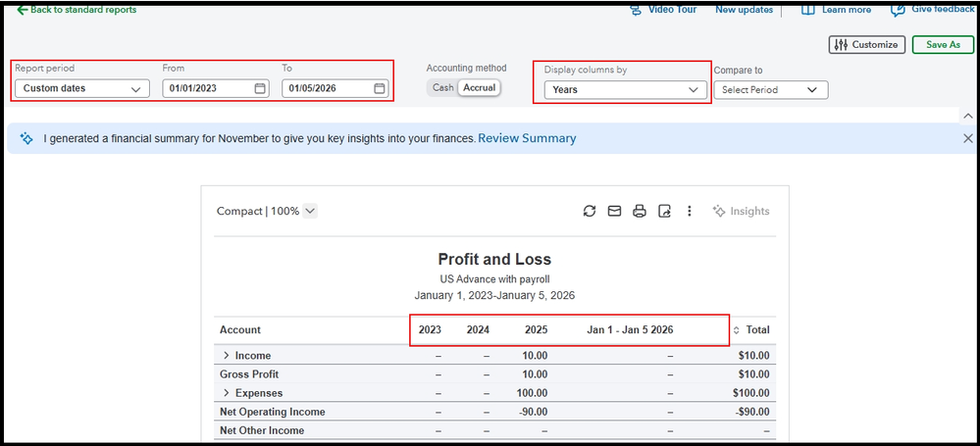Open Review Summary link
This screenshot has width=980, height=446.
(527, 138)
